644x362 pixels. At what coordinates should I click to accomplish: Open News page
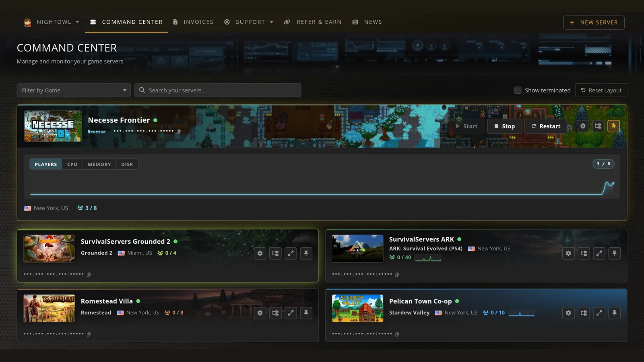(x=367, y=22)
